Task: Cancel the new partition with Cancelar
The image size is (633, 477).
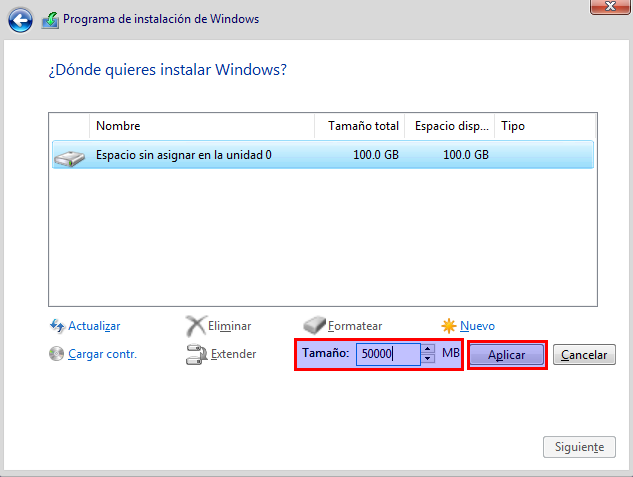Action: tap(584, 355)
